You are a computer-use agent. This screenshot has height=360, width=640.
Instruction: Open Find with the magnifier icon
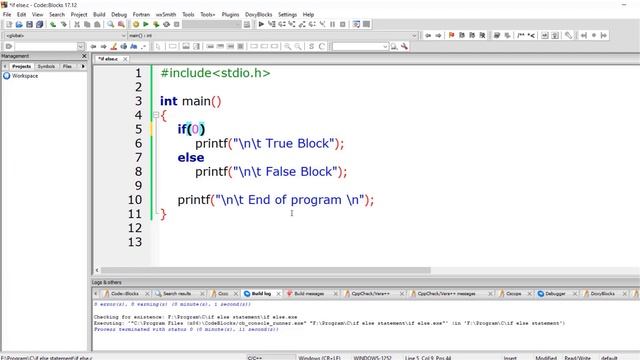[x=111, y=24]
